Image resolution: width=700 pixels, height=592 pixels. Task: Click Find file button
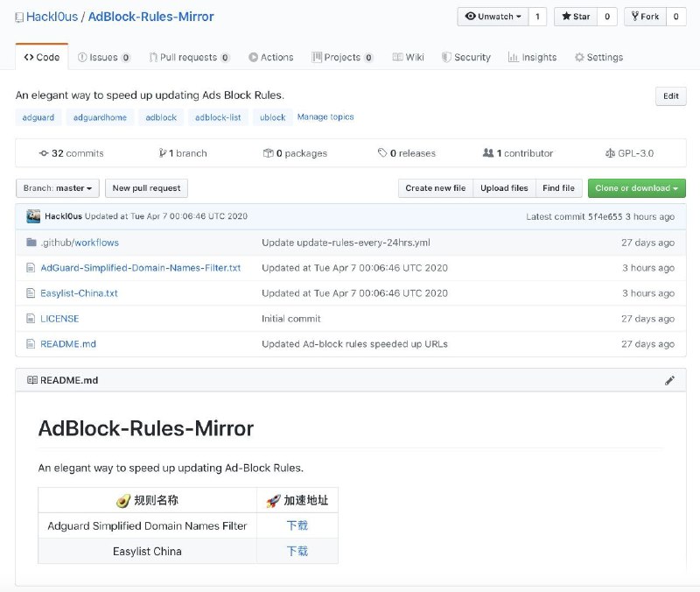pyautogui.click(x=558, y=188)
